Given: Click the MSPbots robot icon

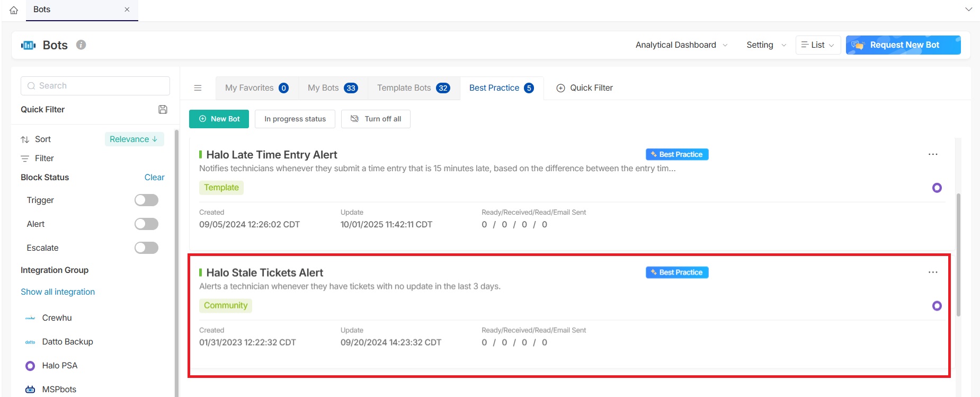Looking at the screenshot, I should tap(30, 390).
